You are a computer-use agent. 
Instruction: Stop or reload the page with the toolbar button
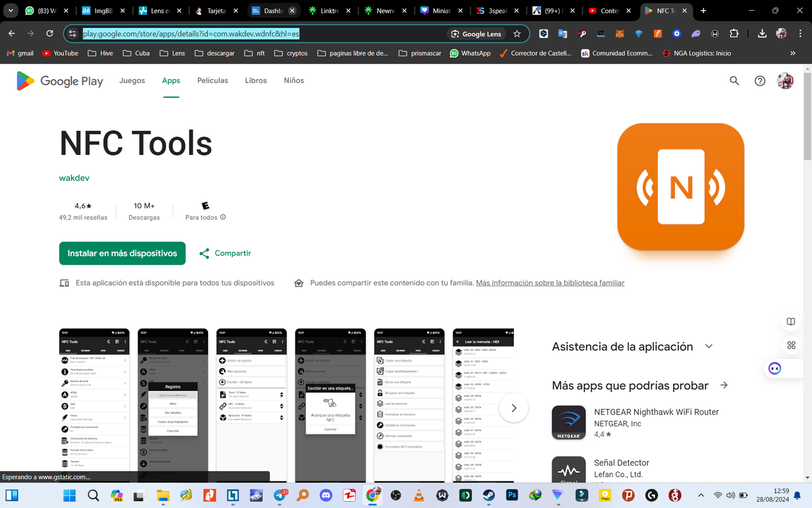tap(49, 34)
